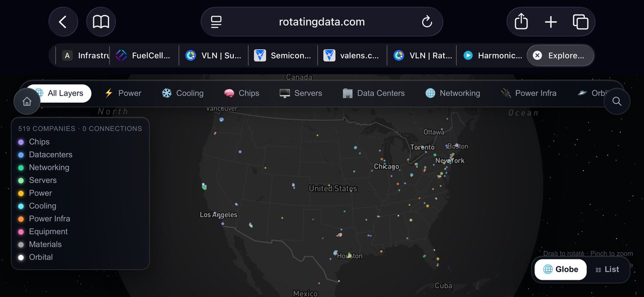
Task: Filter by the Networking layer
Action: pos(452,93)
